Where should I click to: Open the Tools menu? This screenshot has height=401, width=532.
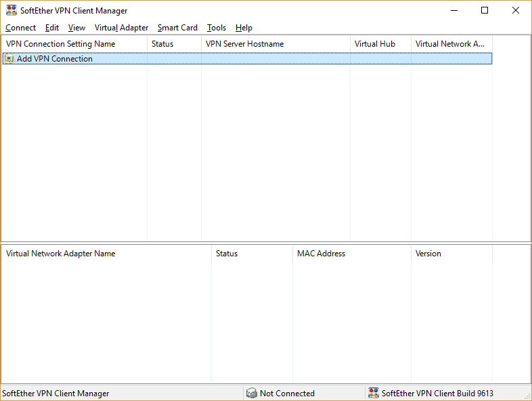(x=217, y=28)
